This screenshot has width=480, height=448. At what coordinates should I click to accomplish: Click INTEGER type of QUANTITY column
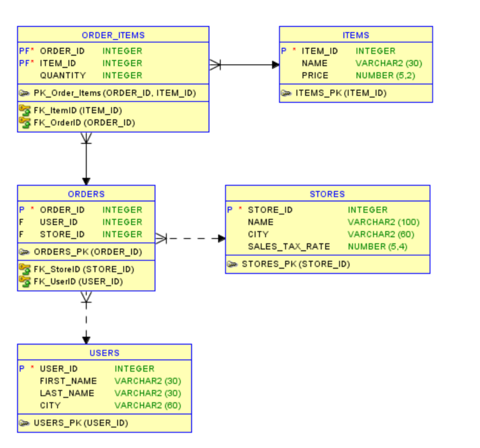pyautogui.click(x=122, y=76)
